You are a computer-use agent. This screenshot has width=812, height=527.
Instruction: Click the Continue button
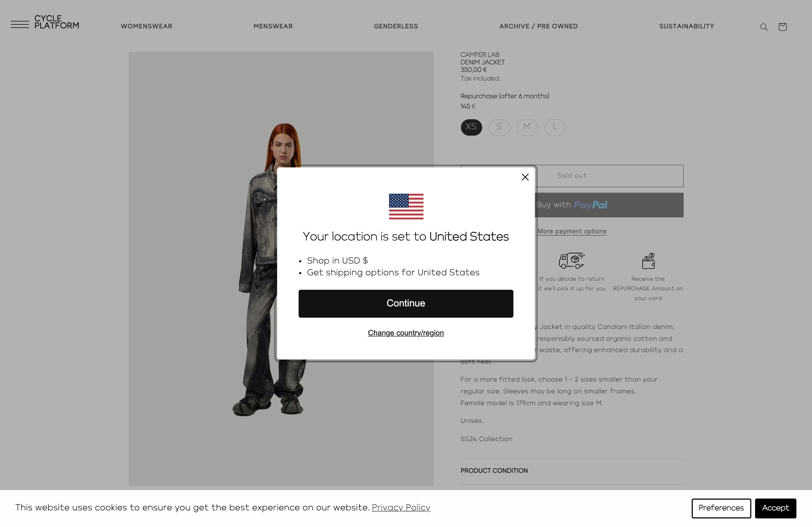406,303
